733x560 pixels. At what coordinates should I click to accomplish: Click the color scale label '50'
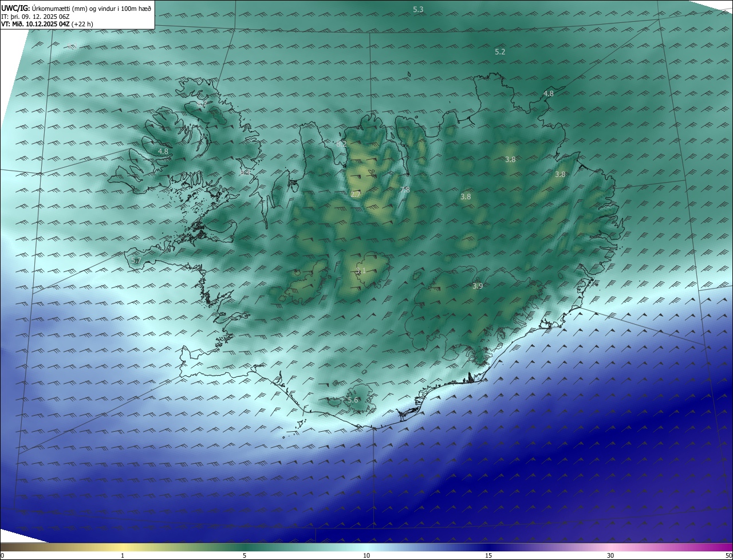click(x=728, y=555)
